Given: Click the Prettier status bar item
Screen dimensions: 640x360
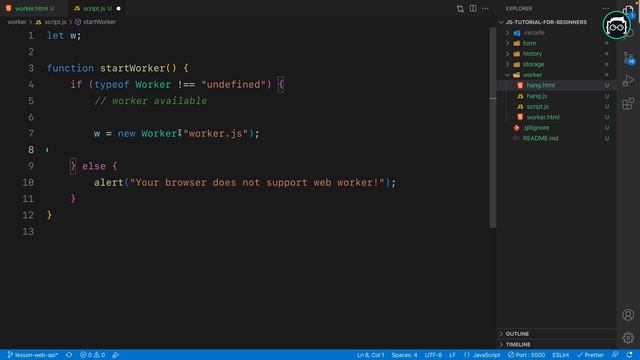Looking at the screenshot, I should [590, 355].
